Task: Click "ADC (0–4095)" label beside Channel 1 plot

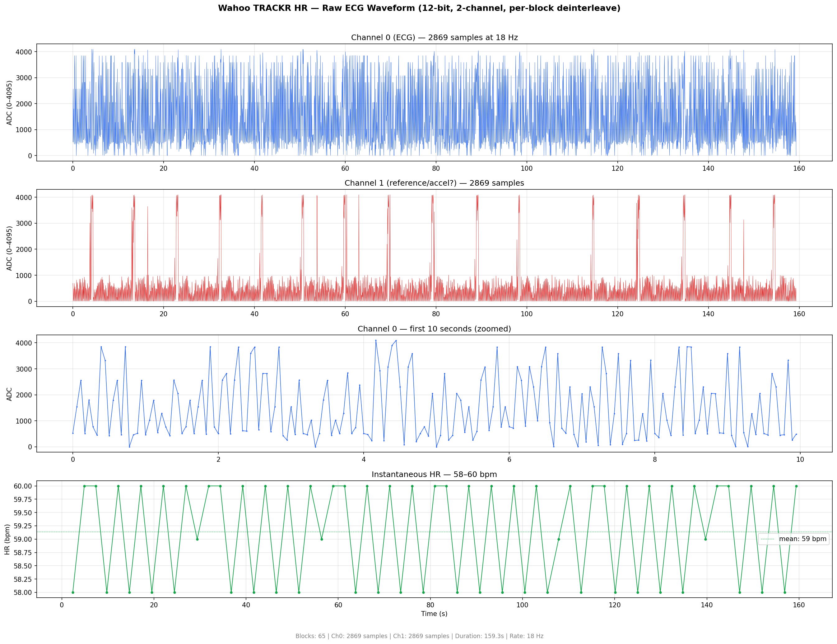Action: pyautogui.click(x=9, y=248)
